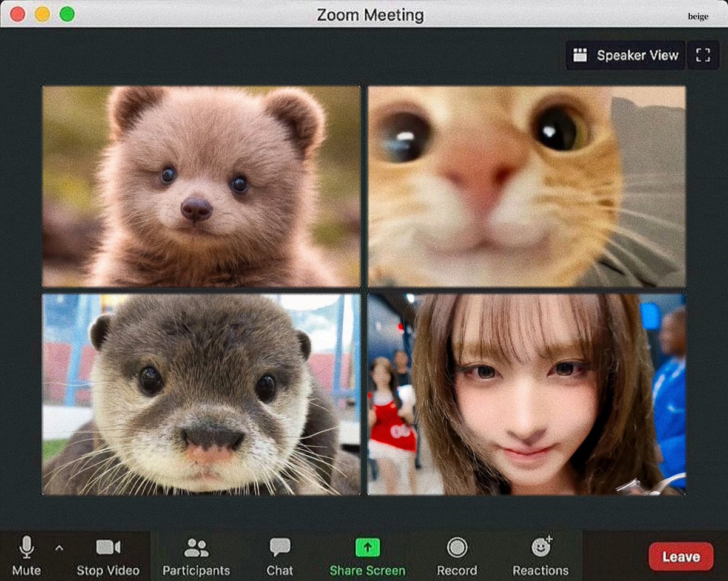The height and width of the screenshot is (581, 728).
Task: Minimize the Zoom Meeting window
Action: [42, 14]
